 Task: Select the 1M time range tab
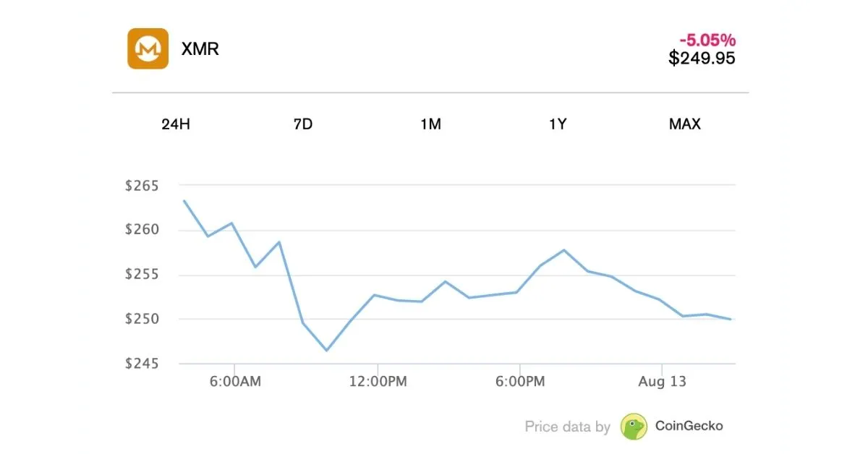tap(430, 124)
